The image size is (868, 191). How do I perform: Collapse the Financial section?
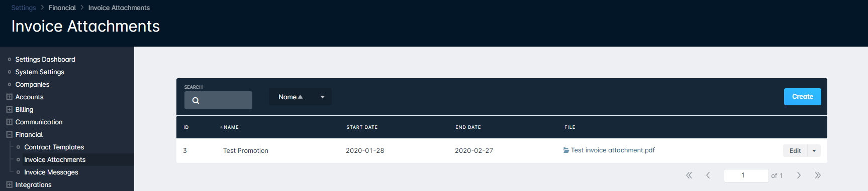[x=9, y=134]
